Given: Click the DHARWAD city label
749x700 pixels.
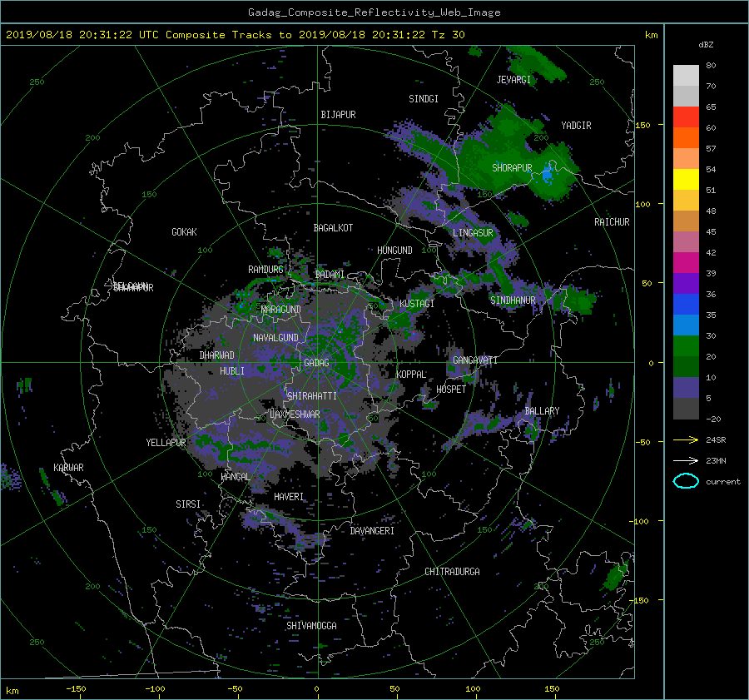Looking at the screenshot, I should [x=217, y=355].
